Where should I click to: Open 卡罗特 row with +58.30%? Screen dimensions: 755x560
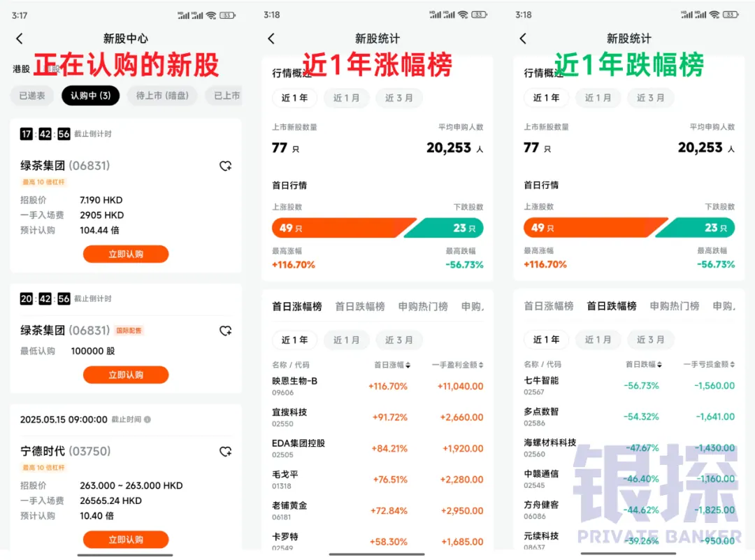point(377,541)
